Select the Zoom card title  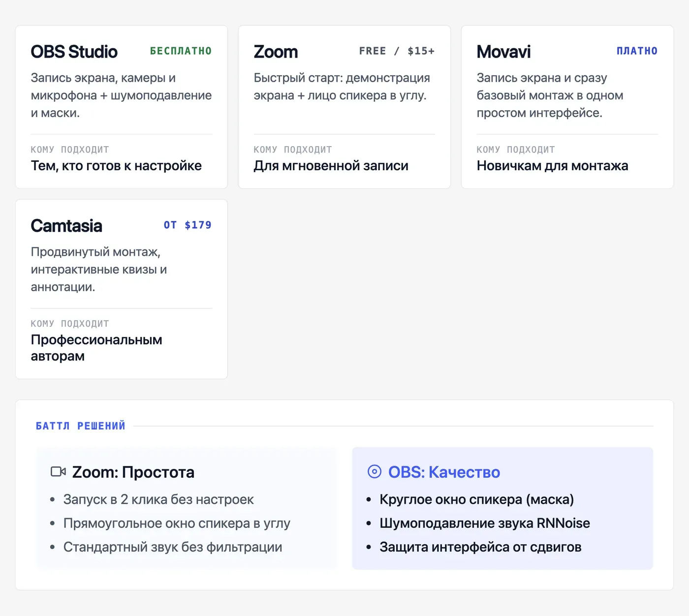(x=276, y=52)
